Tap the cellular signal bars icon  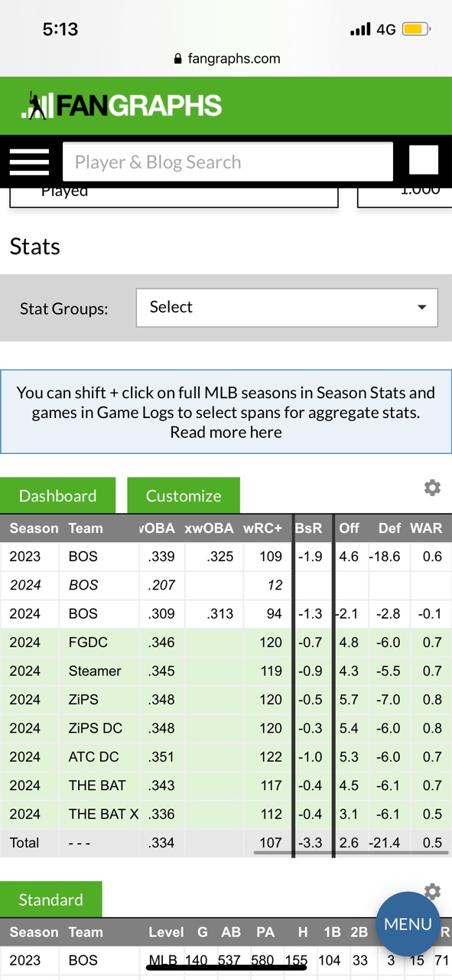pos(360,30)
